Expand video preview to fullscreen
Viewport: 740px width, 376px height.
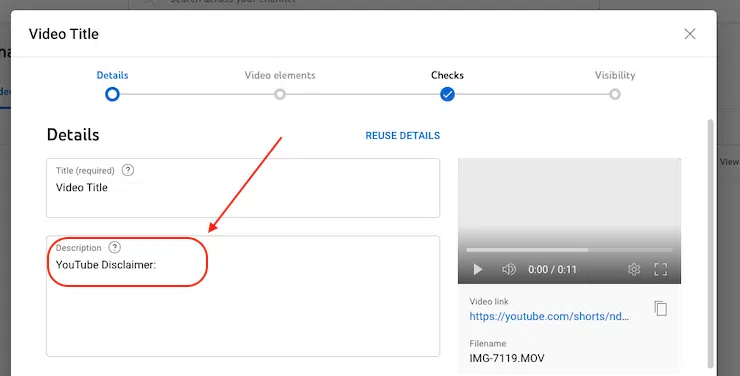tap(660, 269)
